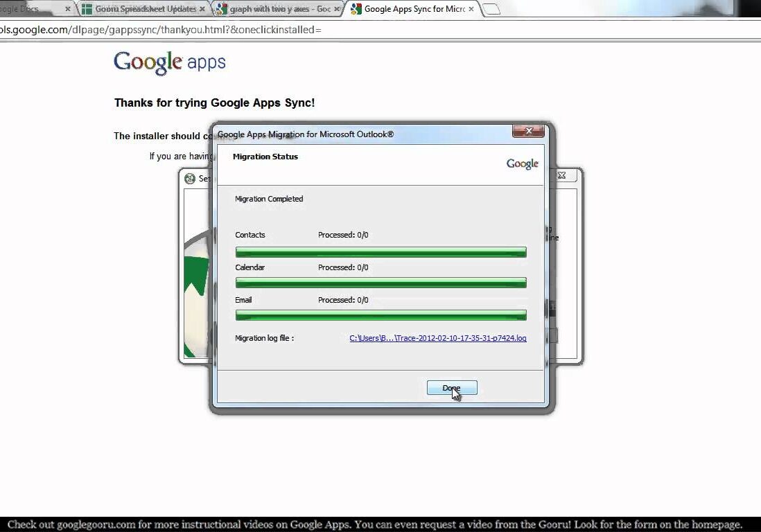The width and height of the screenshot is (761, 532).
Task: Open a new browser tab
Action: (x=491, y=9)
